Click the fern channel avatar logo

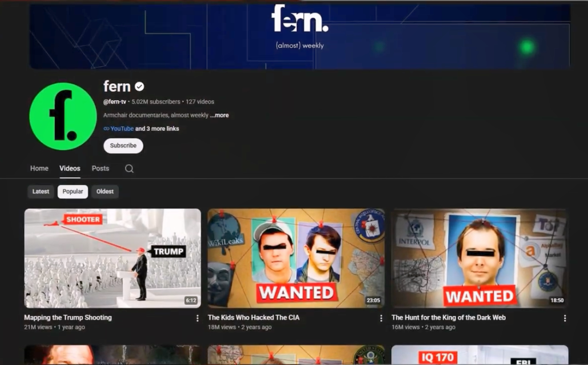pyautogui.click(x=63, y=116)
